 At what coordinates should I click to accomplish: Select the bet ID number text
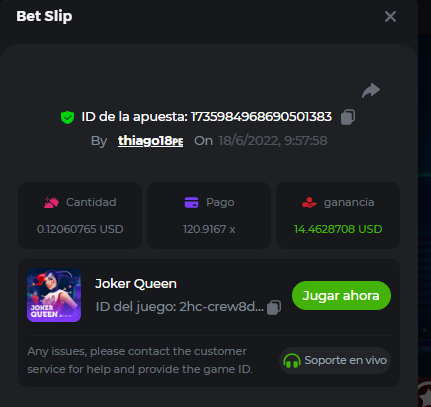tap(261, 117)
